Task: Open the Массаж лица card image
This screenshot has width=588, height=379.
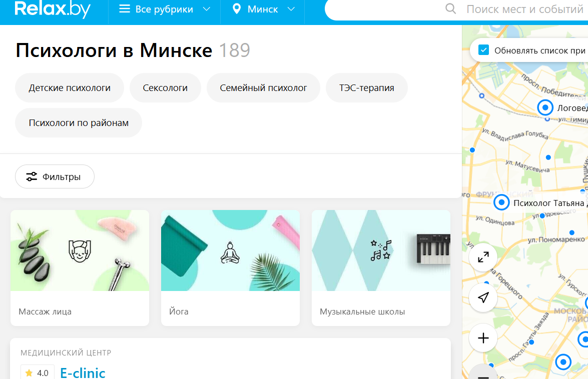Action: (80, 250)
